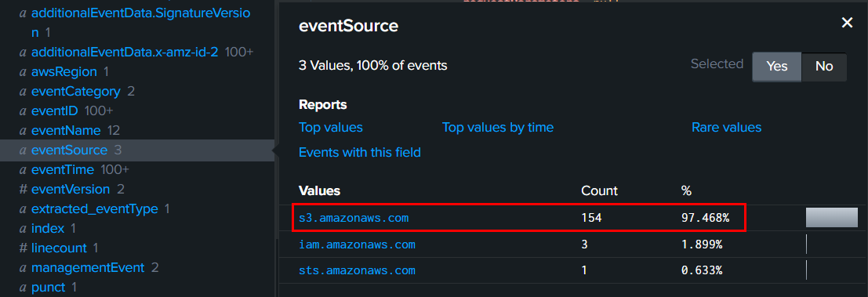The height and width of the screenshot is (297, 868).
Task: Click the 97.468% percentage value
Action: [x=705, y=218]
